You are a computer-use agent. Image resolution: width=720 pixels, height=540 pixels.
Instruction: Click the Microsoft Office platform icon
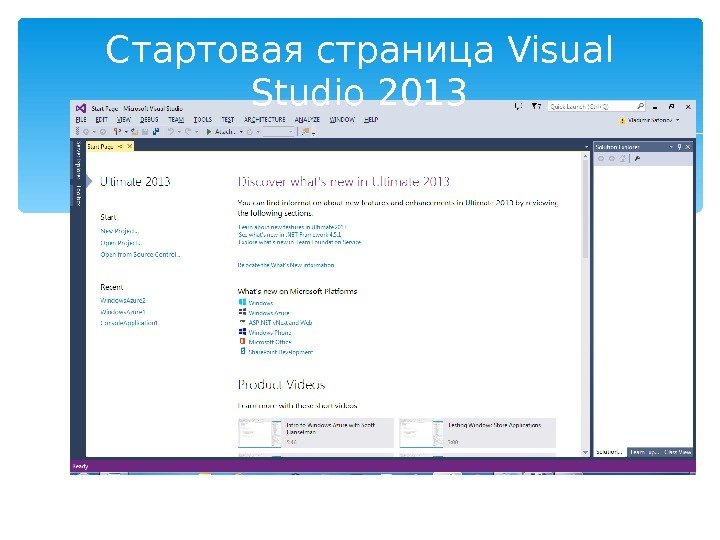[242, 341]
